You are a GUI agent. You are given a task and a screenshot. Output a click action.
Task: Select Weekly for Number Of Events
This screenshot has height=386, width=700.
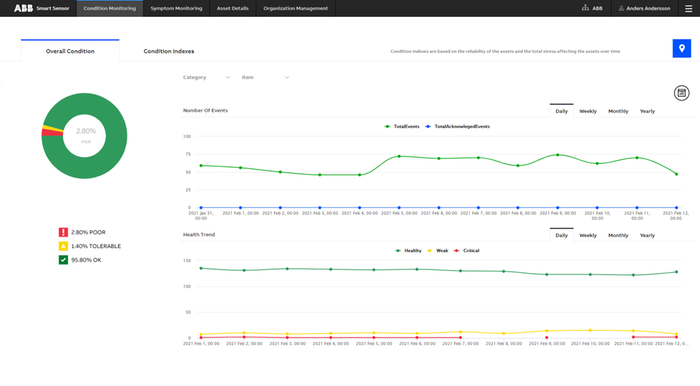click(x=588, y=111)
